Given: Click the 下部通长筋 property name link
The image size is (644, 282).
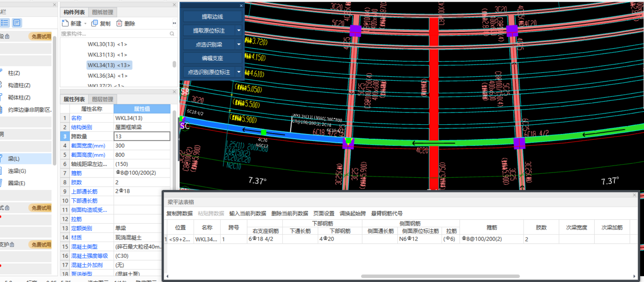Looking at the screenshot, I should [84, 200].
